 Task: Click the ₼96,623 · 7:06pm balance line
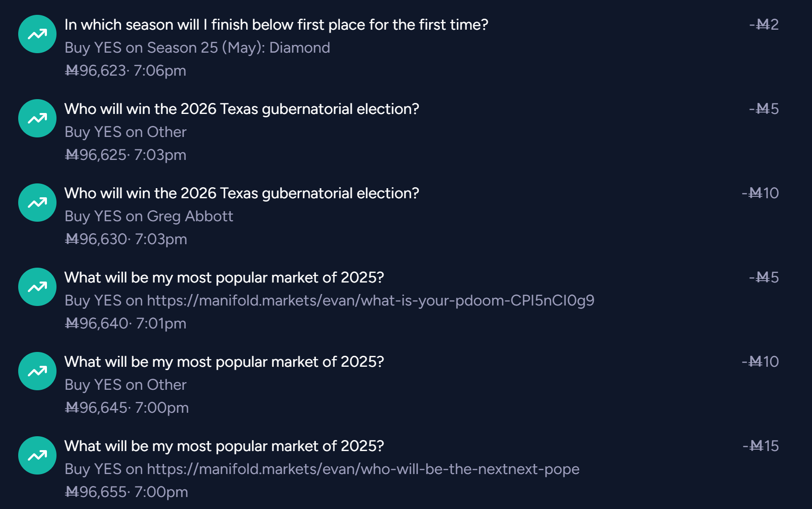(125, 70)
